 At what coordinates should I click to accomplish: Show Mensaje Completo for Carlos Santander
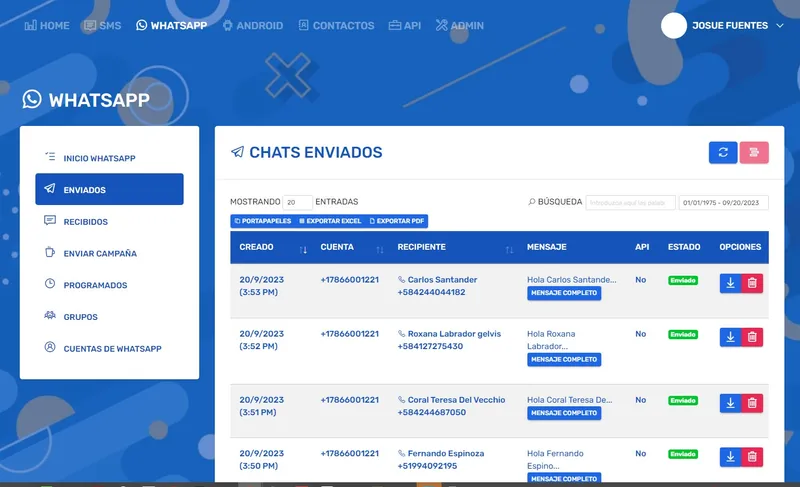564,293
